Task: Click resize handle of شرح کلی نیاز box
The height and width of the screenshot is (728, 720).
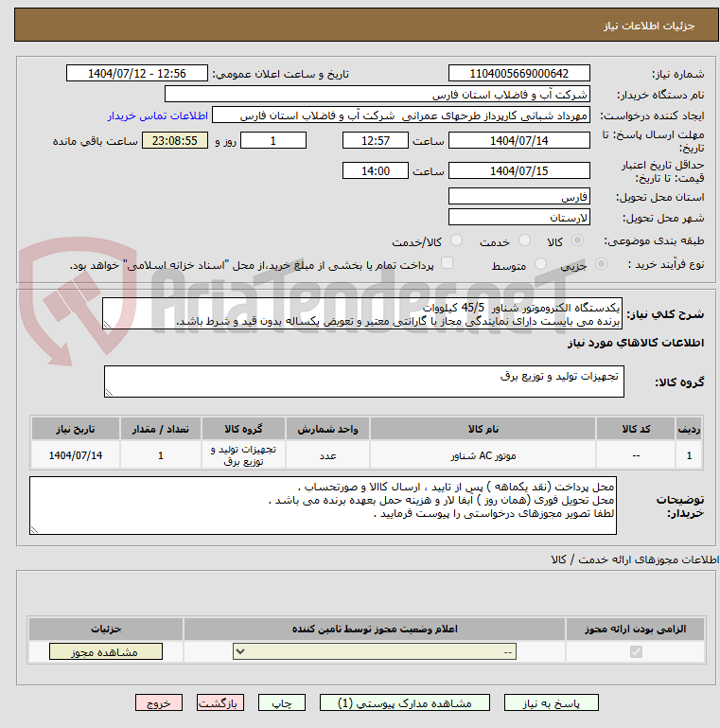Action: point(107,325)
